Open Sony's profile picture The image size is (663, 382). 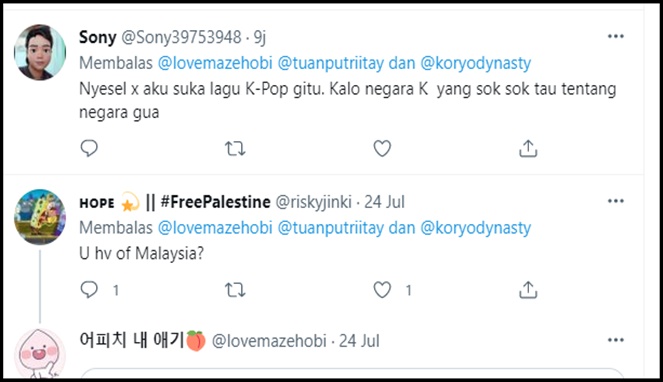tap(40, 52)
